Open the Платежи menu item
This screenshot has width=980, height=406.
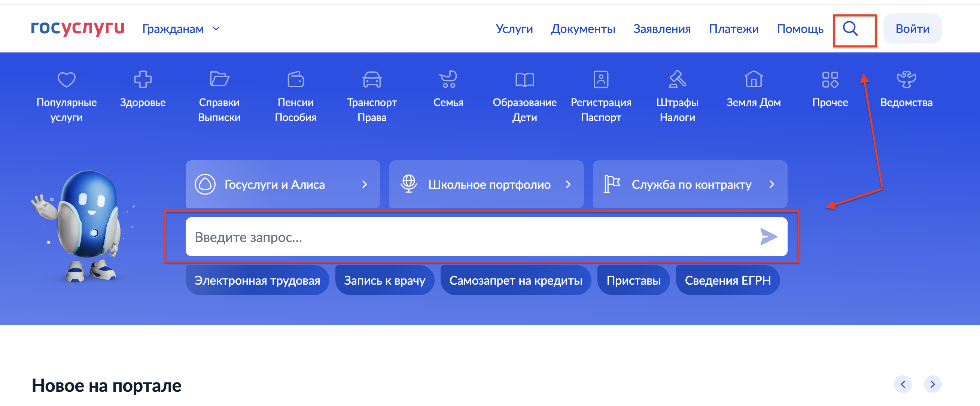734,29
